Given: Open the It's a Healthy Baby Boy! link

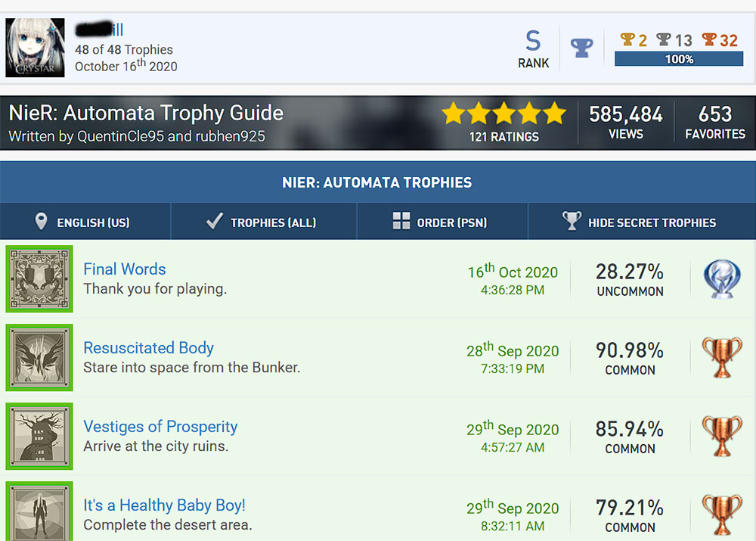Looking at the screenshot, I should coord(164,505).
